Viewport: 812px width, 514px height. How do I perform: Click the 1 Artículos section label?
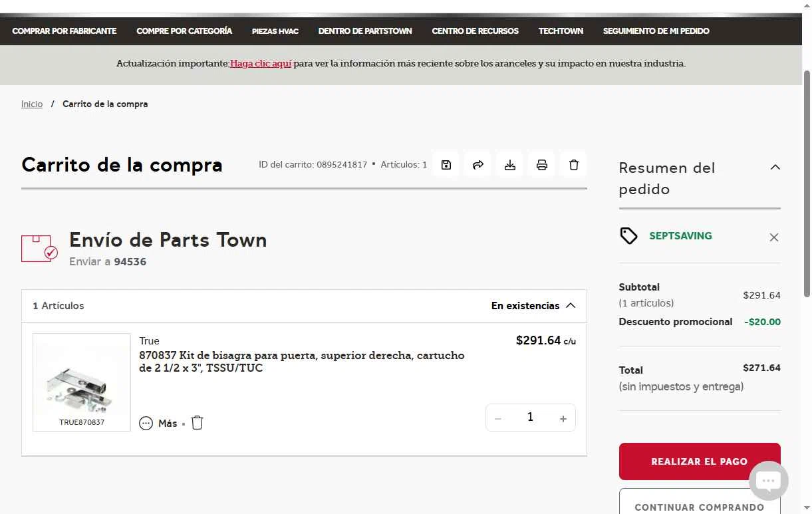[x=59, y=306]
